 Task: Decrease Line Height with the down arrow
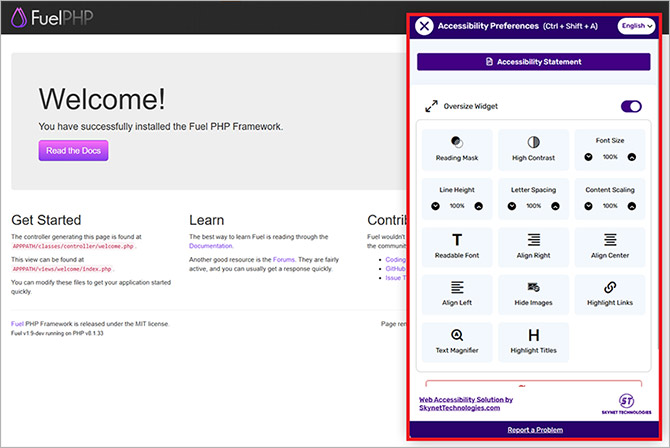click(435, 206)
